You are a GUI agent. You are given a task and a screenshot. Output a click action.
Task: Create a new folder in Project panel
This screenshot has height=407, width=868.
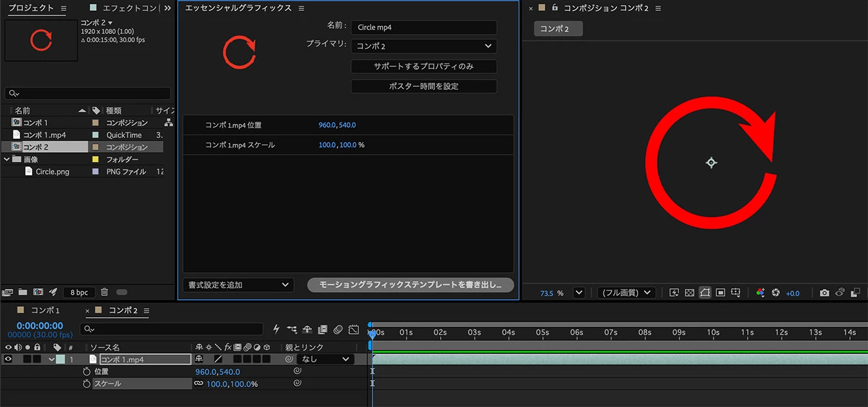pos(23,292)
